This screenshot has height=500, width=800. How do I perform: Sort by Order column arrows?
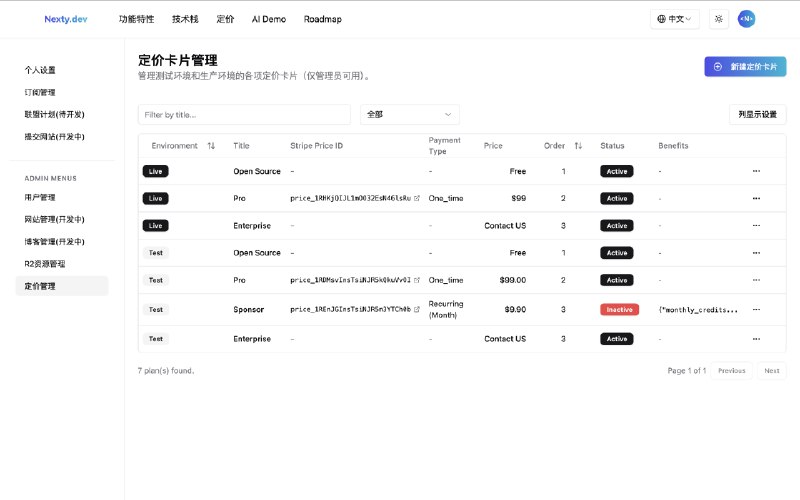coord(578,146)
